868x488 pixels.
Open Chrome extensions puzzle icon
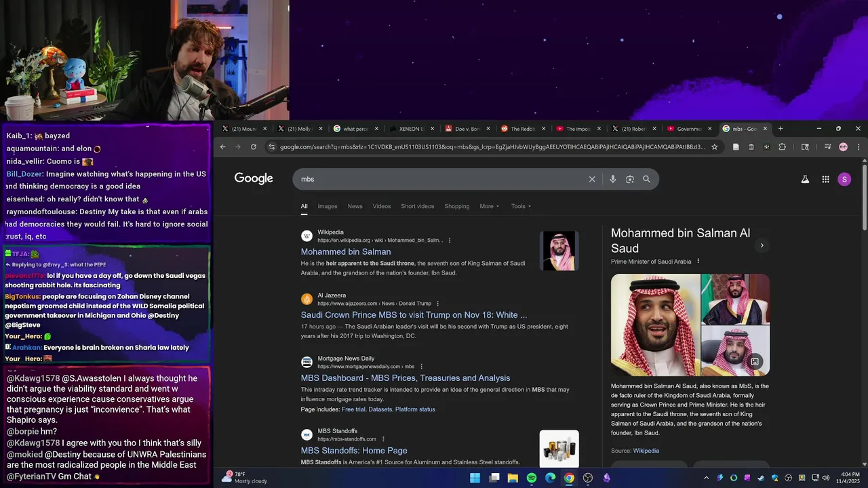pos(782,146)
